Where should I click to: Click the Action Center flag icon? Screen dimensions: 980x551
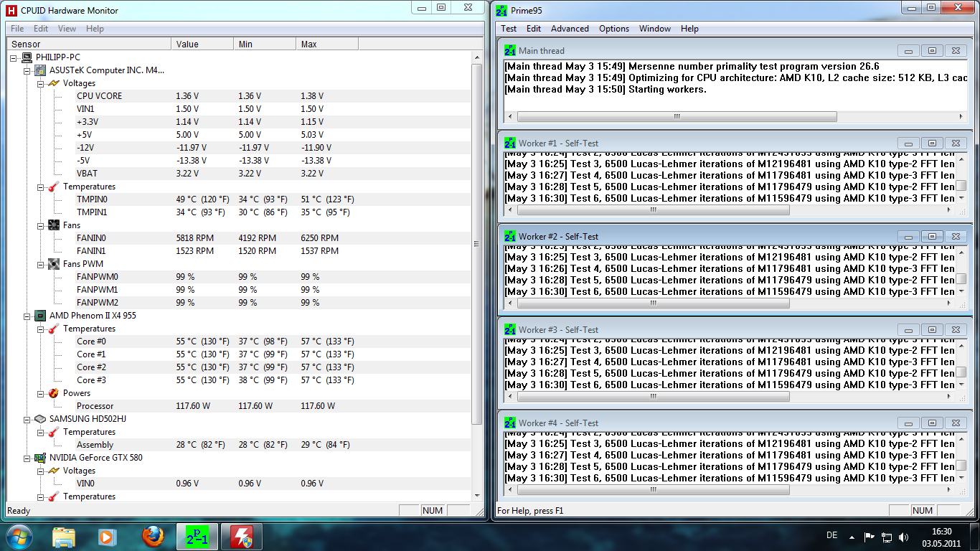coord(870,537)
